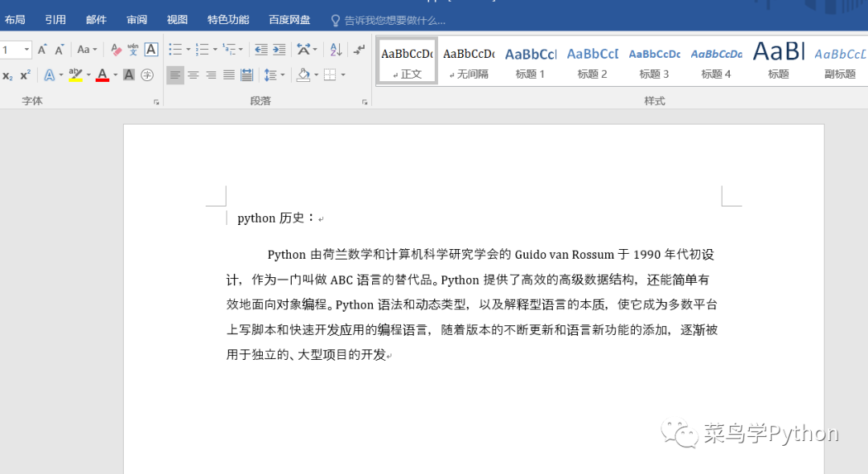Select the Clear All Formatting icon
Viewport: 868px width, 474px height.
coord(115,50)
